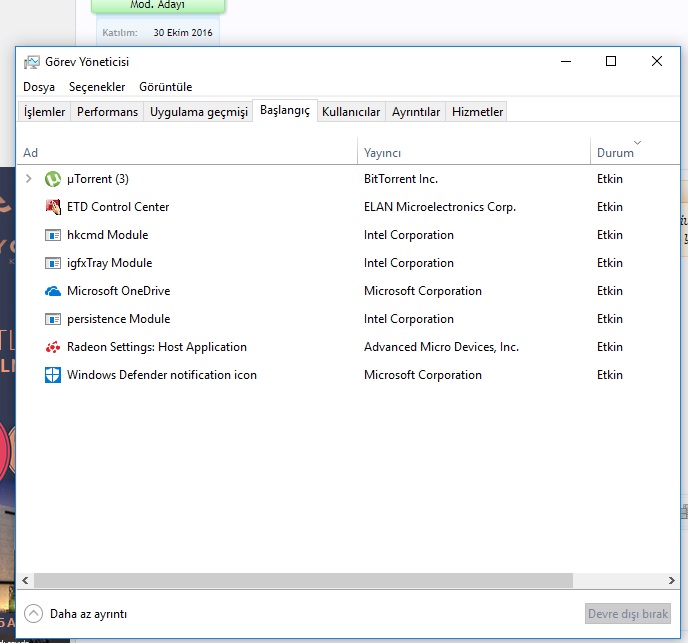Click the Etkin status of Radeon Settings

tap(609, 347)
